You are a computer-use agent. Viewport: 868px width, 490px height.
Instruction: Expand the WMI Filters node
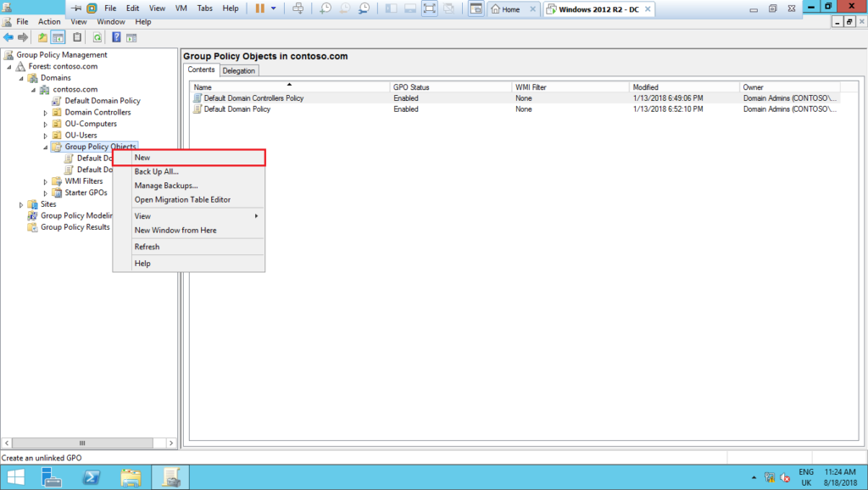[x=46, y=181]
